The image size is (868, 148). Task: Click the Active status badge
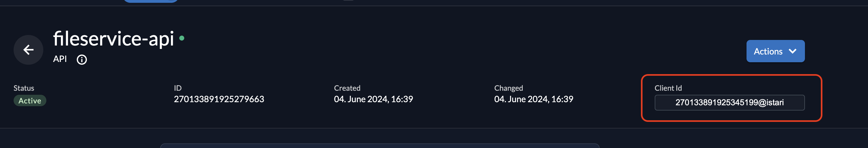tap(30, 101)
